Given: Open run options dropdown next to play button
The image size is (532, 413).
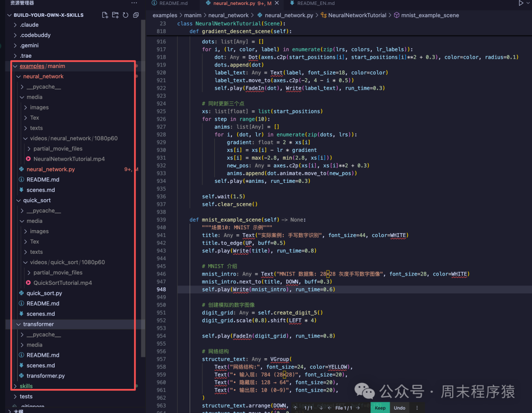Looking at the screenshot, I should click(529, 3).
